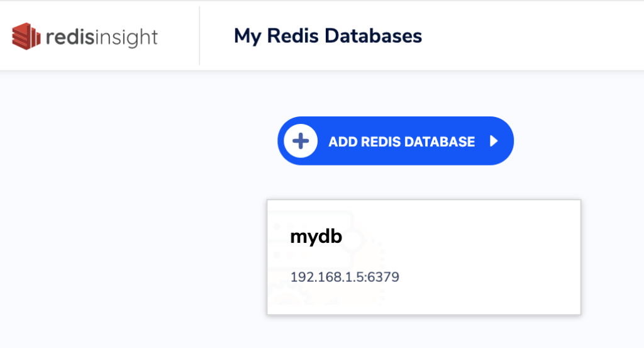This screenshot has width=644, height=348.
Task: Click the My Redis Databases heading
Action: 328,36
